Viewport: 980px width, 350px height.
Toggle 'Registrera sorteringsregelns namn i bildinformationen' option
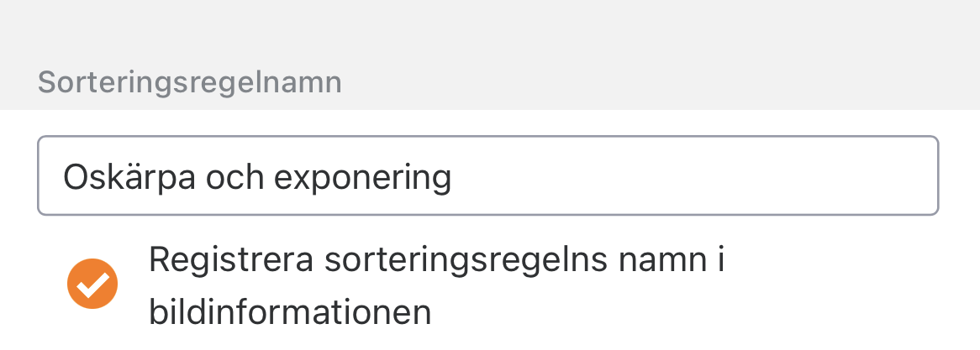pos(92,285)
